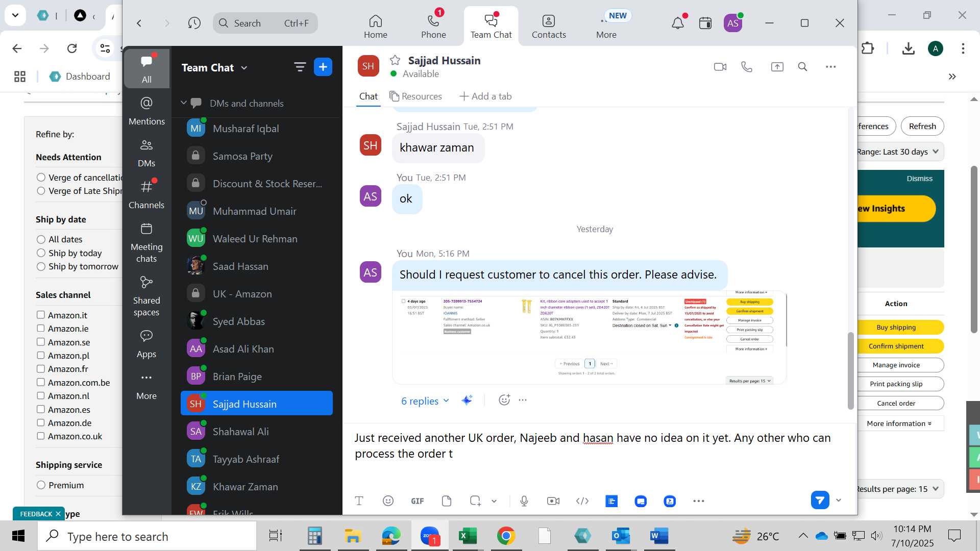Switch to the Phone tab
The image size is (980, 551).
433,27
